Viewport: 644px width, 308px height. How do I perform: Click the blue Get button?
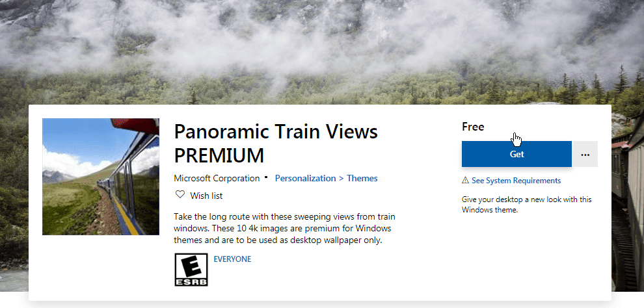517,154
